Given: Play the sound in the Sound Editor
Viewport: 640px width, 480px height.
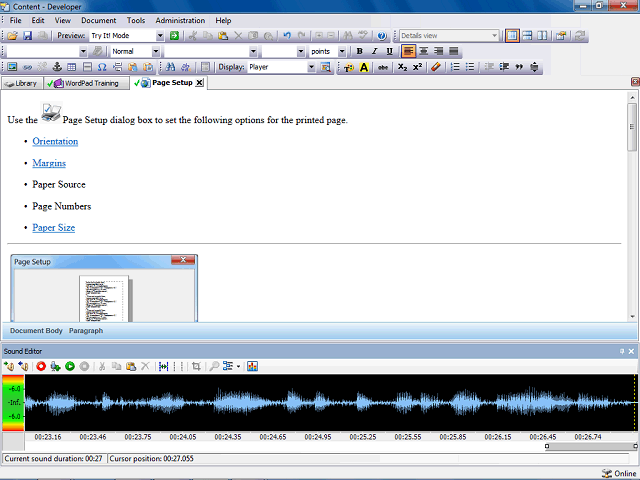Looking at the screenshot, I should click(70, 366).
